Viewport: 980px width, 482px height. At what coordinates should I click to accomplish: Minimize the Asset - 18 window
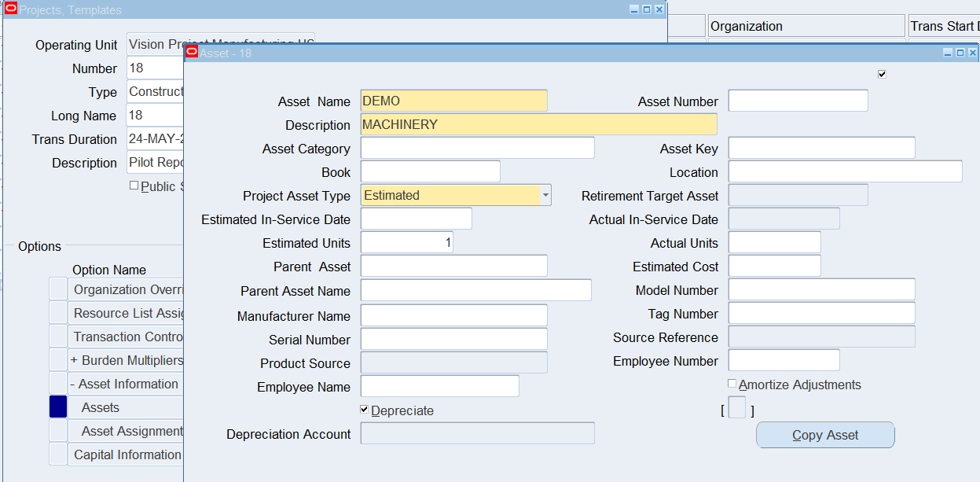(x=948, y=53)
